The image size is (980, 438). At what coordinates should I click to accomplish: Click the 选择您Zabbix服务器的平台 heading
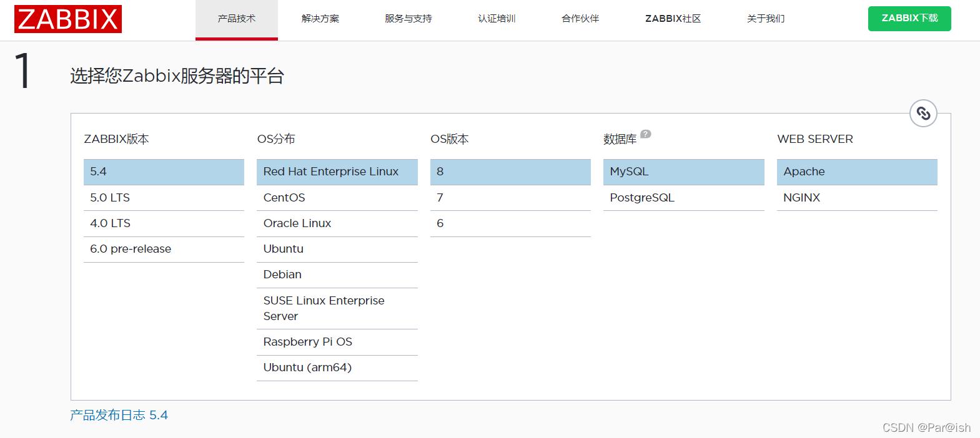point(177,76)
